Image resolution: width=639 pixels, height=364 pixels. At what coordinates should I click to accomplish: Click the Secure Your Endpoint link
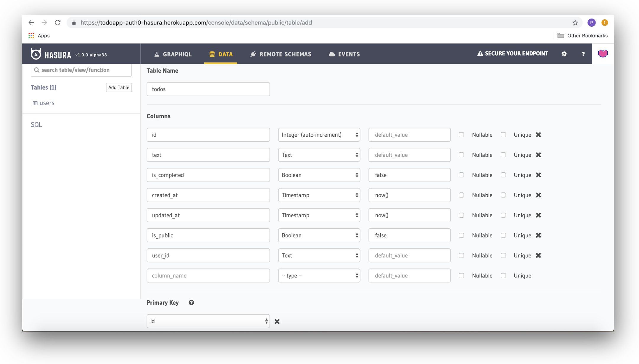513,54
